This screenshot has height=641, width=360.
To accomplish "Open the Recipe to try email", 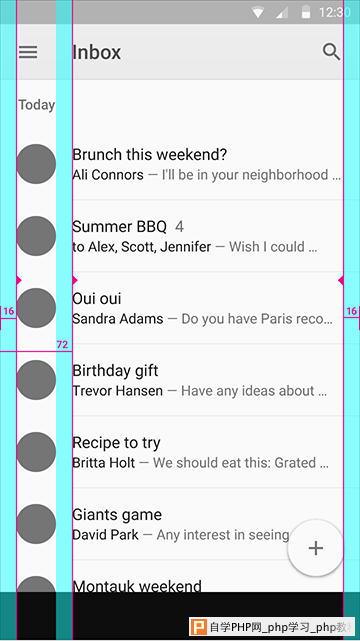I will tap(180, 452).
